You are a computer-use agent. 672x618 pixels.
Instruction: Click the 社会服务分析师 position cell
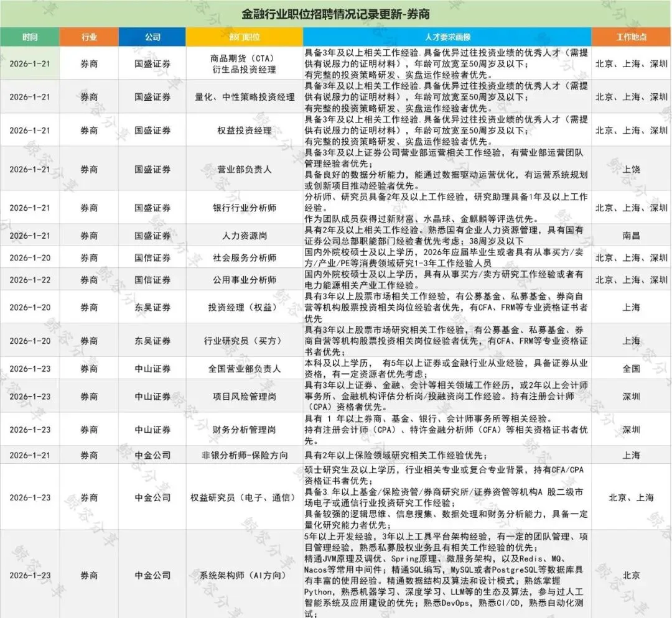pos(245,258)
